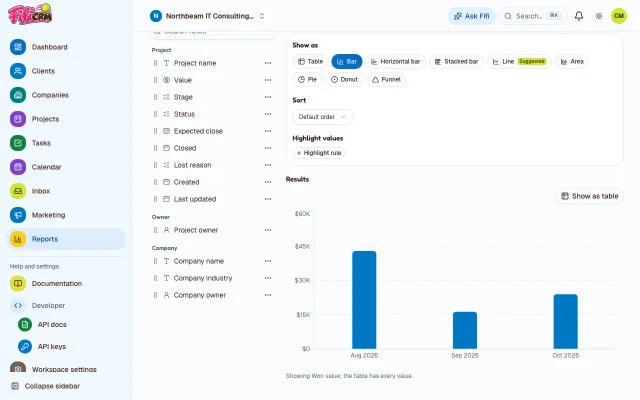Navigate to Projects in sidebar
This screenshot has width=640, height=400.
click(65, 119)
